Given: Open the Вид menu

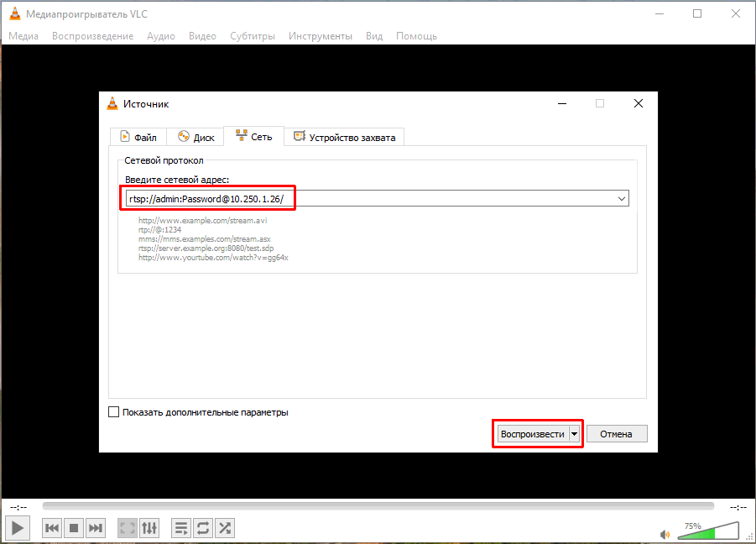Looking at the screenshot, I should [374, 36].
